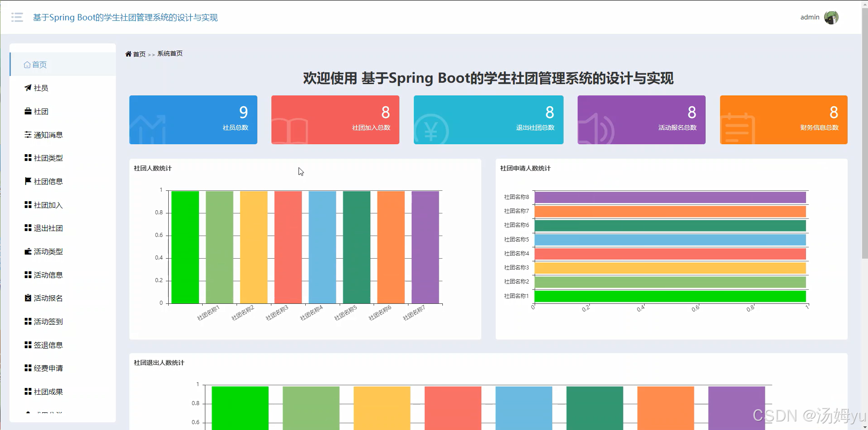The height and width of the screenshot is (430, 868).
Task: Click the home icon in breadcrumb
Action: [x=128, y=54]
